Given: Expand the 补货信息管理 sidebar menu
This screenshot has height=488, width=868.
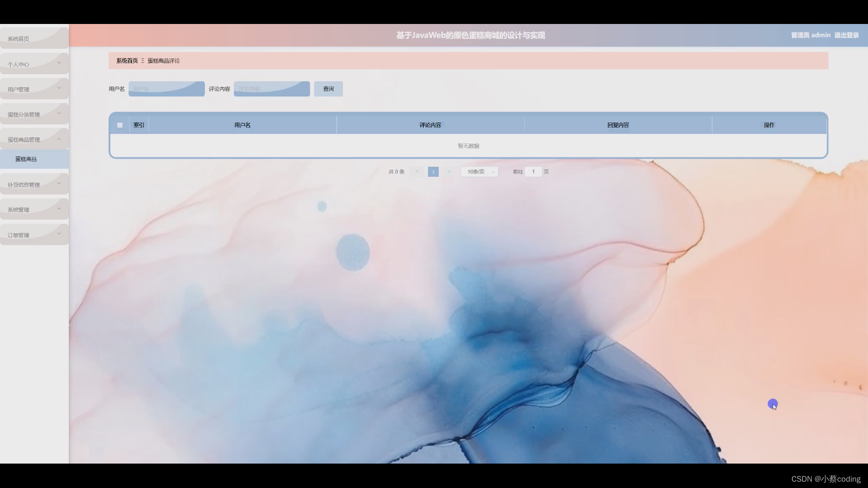Looking at the screenshot, I should pyautogui.click(x=34, y=184).
